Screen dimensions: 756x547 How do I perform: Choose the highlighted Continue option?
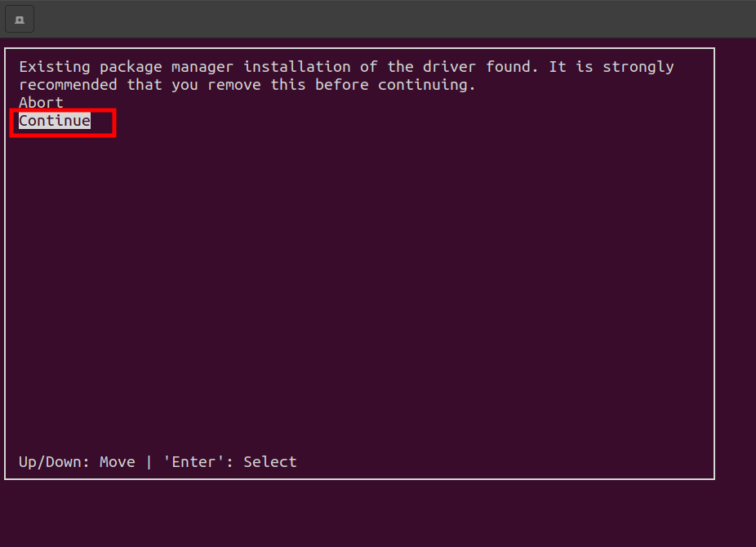55,121
